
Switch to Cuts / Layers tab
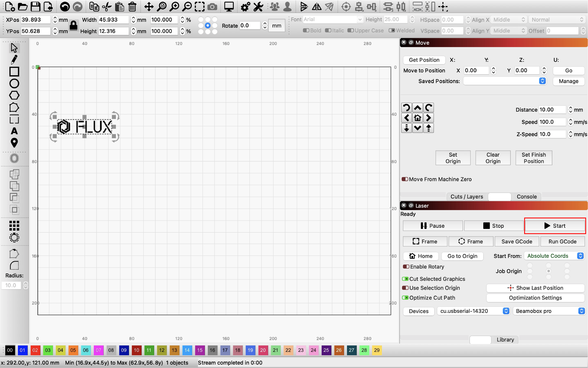click(467, 196)
